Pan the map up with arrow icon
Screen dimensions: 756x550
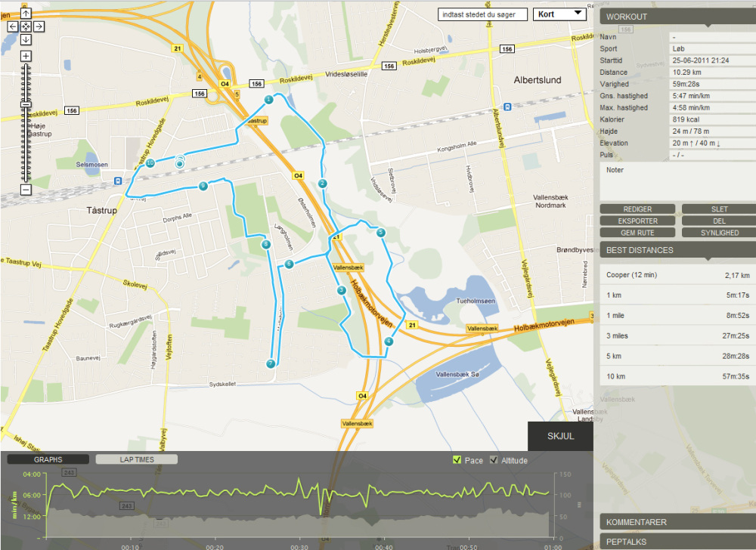(x=26, y=14)
